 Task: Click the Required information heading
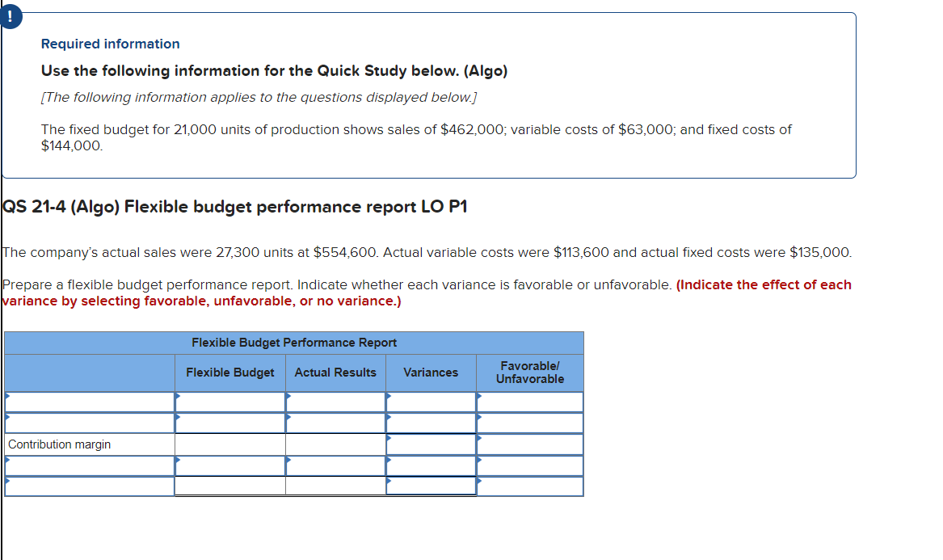110,44
